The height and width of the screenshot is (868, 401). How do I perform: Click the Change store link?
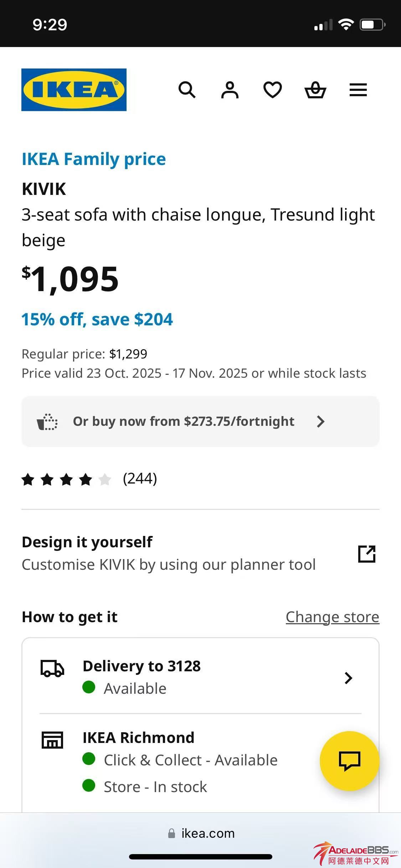332,617
